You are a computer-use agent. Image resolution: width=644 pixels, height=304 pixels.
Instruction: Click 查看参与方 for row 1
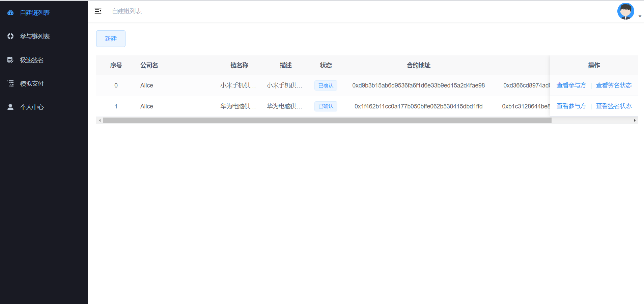click(571, 106)
